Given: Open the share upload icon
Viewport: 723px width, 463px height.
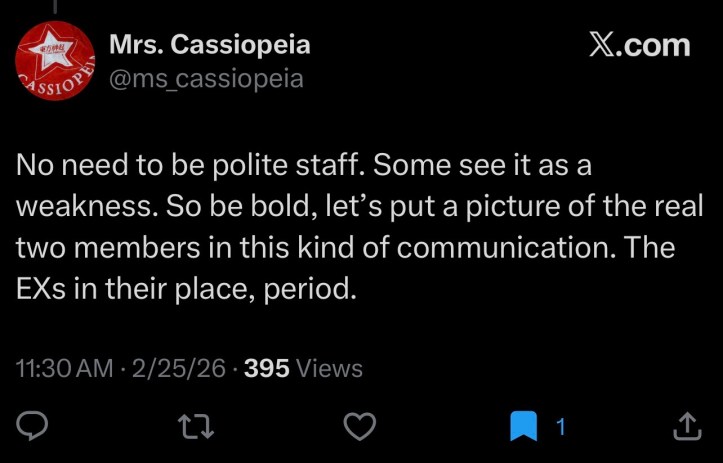Looking at the screenshot, I should point(686,427).
